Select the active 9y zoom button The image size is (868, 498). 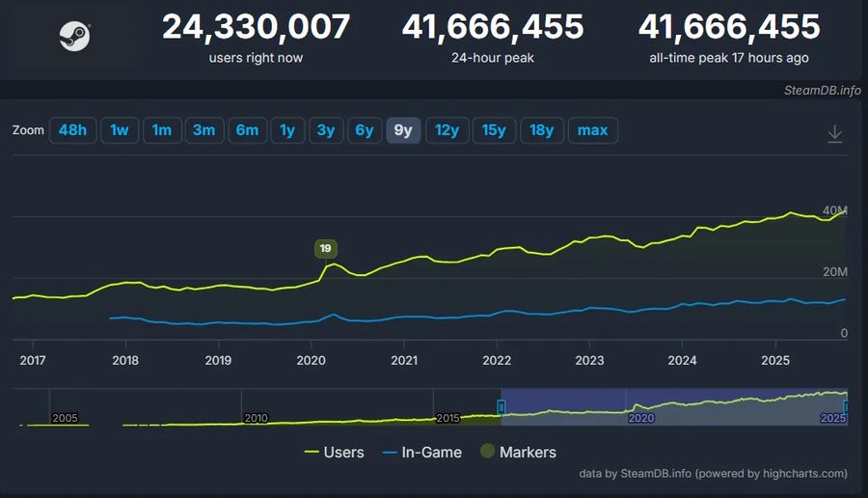(x=403, y=130)
